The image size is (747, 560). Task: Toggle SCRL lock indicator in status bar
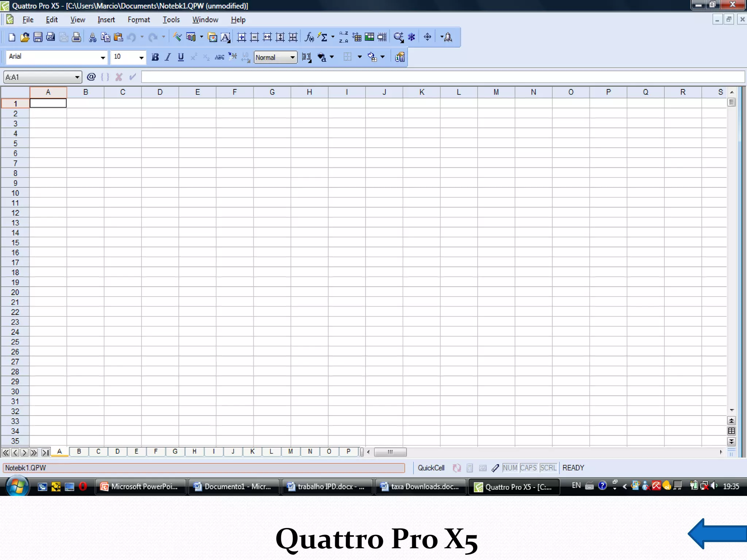click(x=548, y=468)
